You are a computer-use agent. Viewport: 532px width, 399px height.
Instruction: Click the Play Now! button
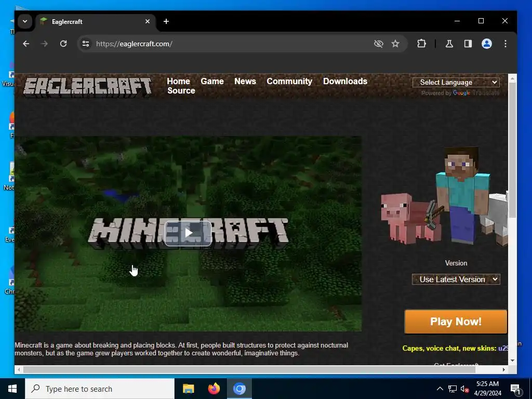(x=456, y=322)
